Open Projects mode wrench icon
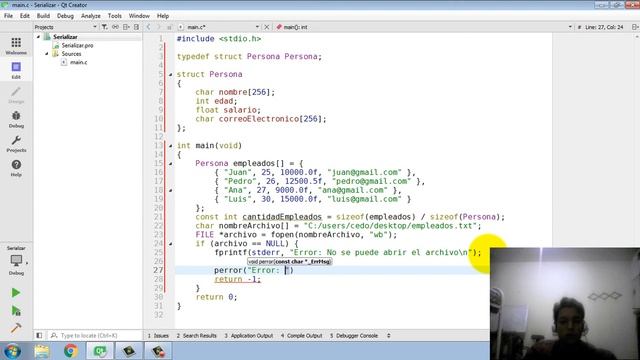The height and width of the screenshot is (360, 640). 16,143
